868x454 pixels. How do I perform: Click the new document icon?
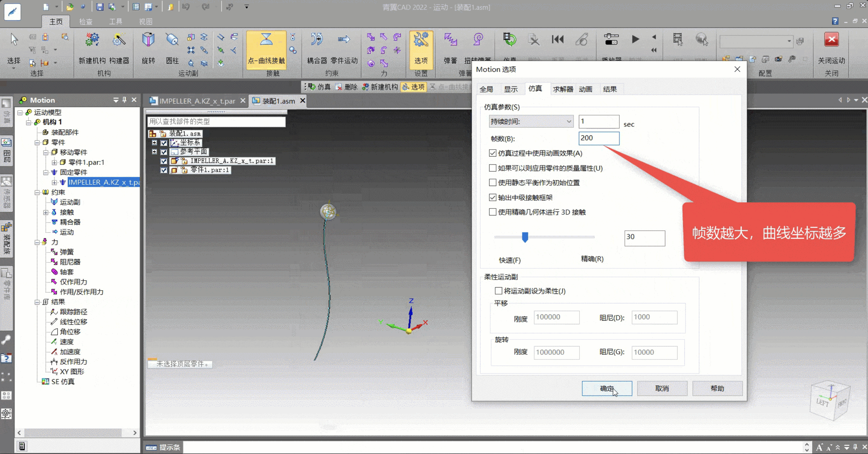[x=46, y=7]
